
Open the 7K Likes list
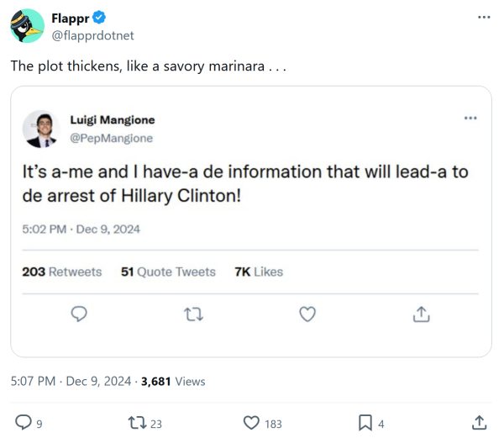point(259,272)
